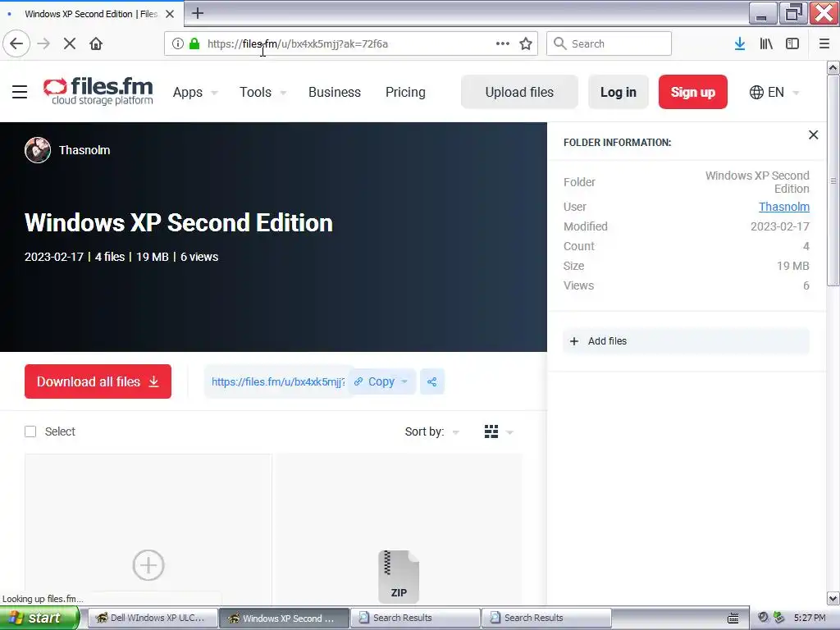Open first Search Results taskbar window
Image resolution: width=840 pixels, height=630 pixels.
click(x=416, y=618)
